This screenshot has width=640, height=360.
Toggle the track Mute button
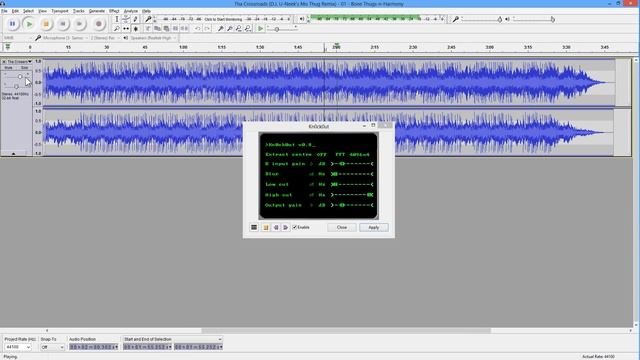9,68
